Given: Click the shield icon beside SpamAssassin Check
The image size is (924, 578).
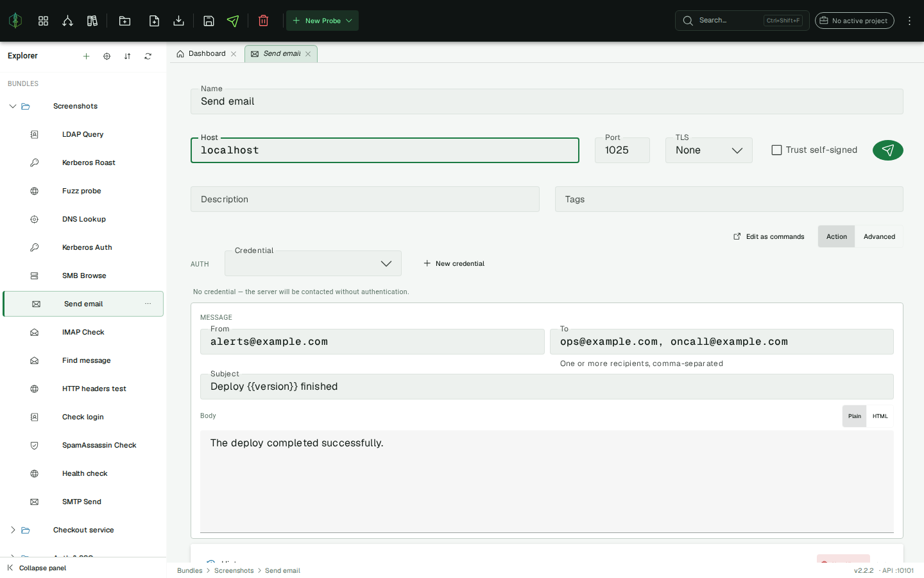Looking at the screenshot, I should tap(34, 445).
